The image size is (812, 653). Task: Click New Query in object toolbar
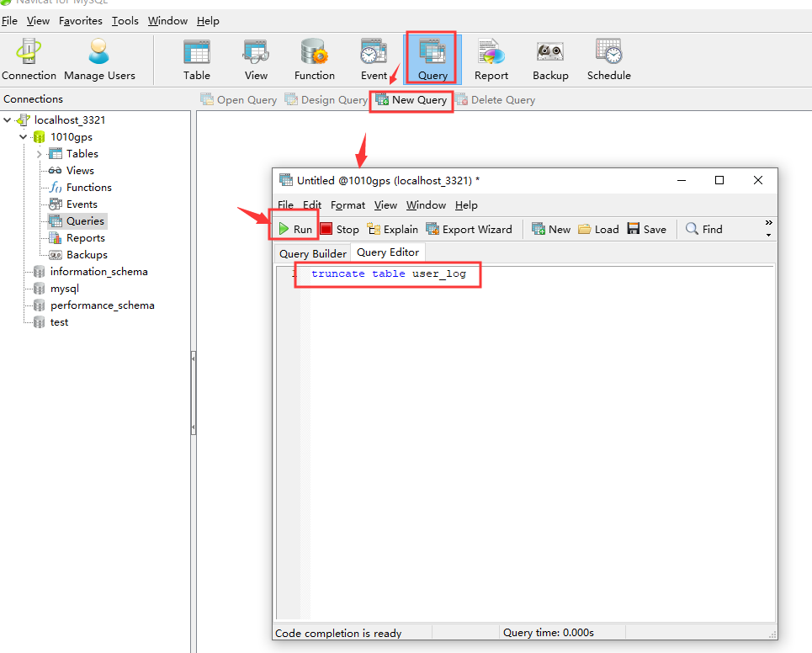tap(411, 99)
